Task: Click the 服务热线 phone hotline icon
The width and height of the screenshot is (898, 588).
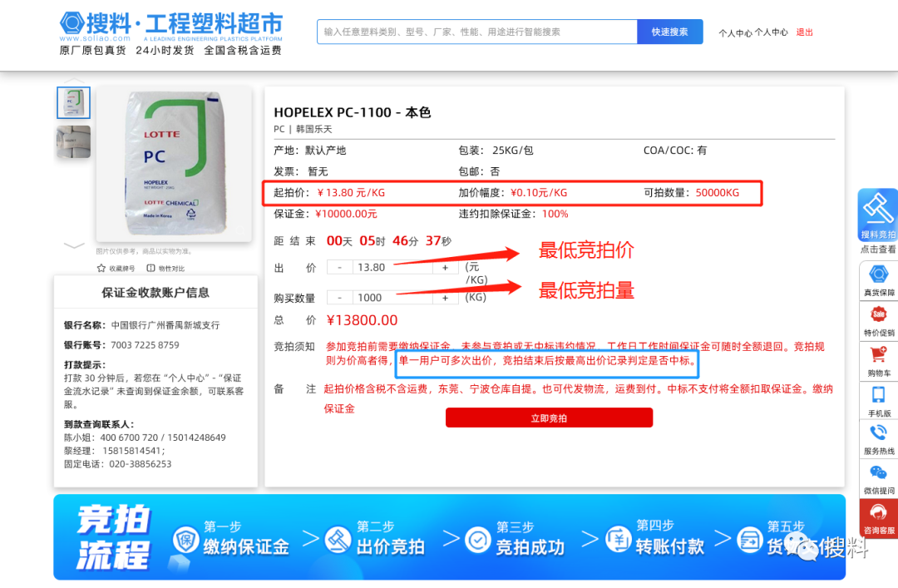Action: coord(878,433)
